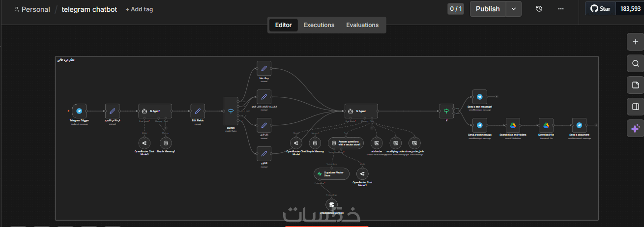This screenshot has width=644, height=227.
Task: Click the 'Send a document' label text
Action: pos(579,135)
